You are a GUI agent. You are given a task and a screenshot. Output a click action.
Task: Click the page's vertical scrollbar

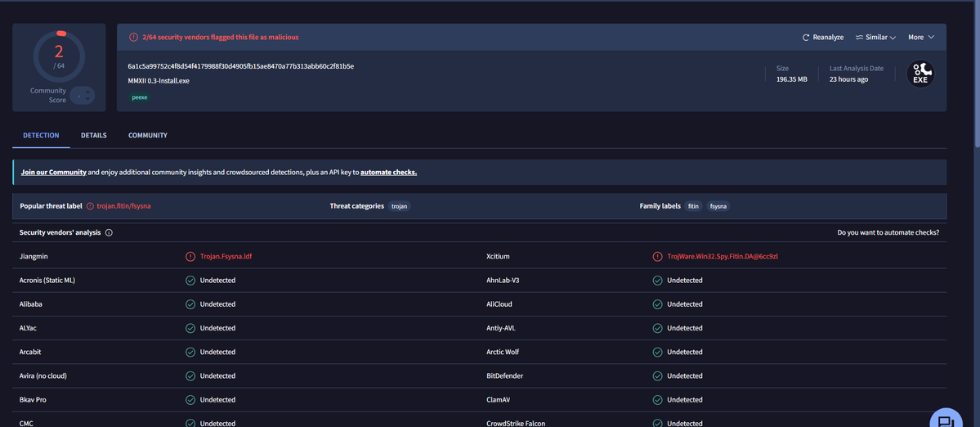coord(976,75)
